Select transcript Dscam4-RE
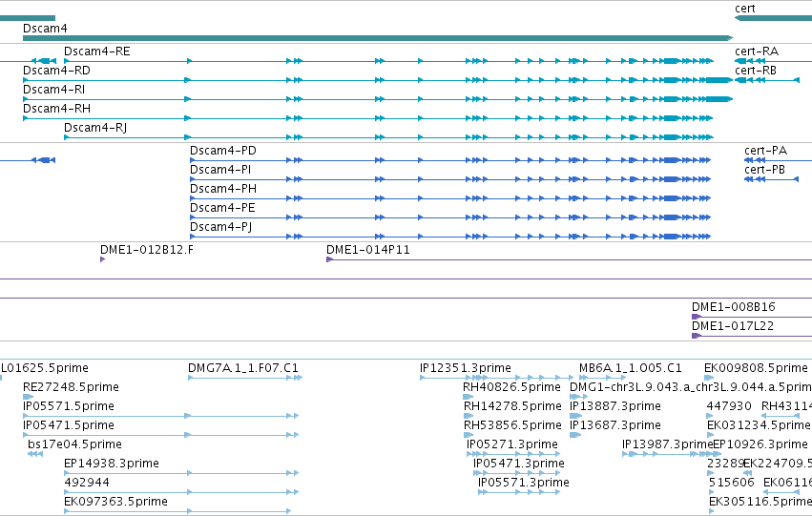812x516 pixels. (96, 52)
